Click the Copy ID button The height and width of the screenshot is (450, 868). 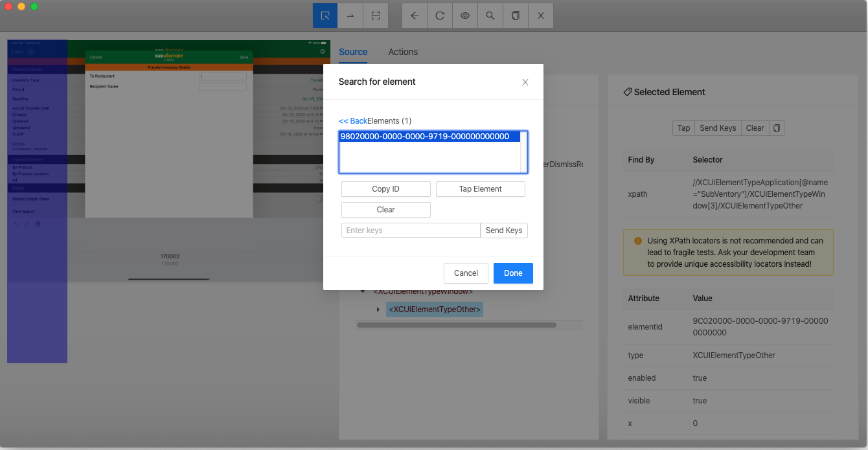point(386,189)
